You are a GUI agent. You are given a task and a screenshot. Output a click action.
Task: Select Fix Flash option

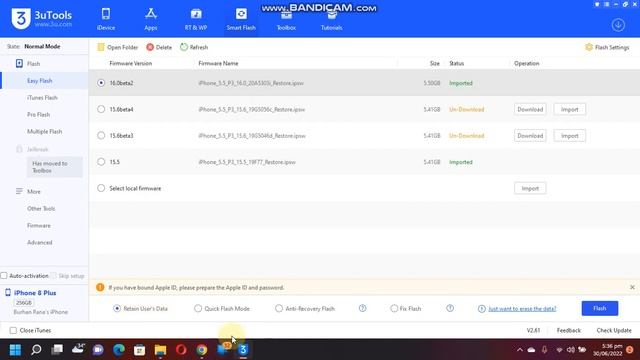[394, 309]
